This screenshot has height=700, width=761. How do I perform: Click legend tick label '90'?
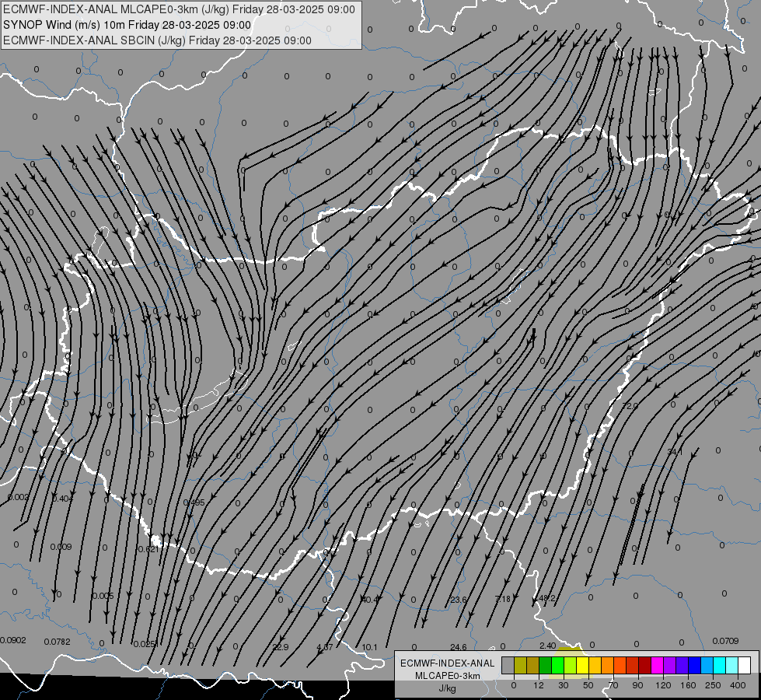[x=637, y=685]
